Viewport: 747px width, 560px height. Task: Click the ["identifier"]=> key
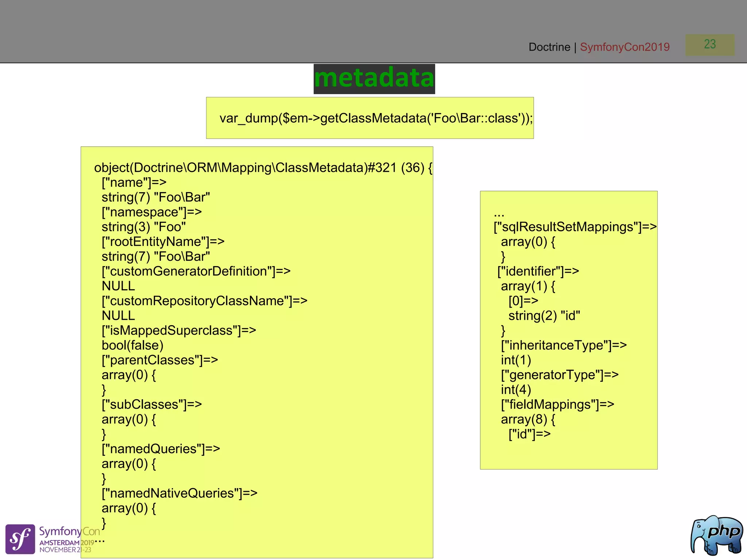pyautogui.click(x=538, y=271)
